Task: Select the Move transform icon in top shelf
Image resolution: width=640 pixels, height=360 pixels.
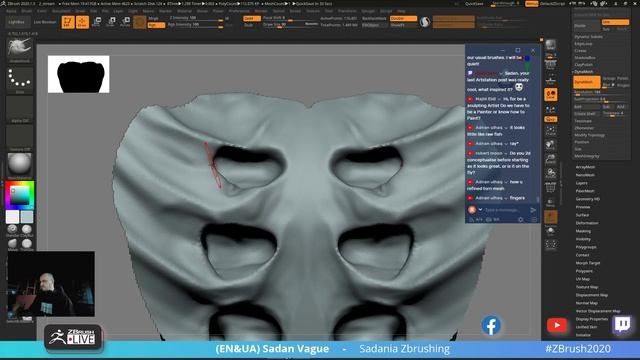Action: coord(97,22)
